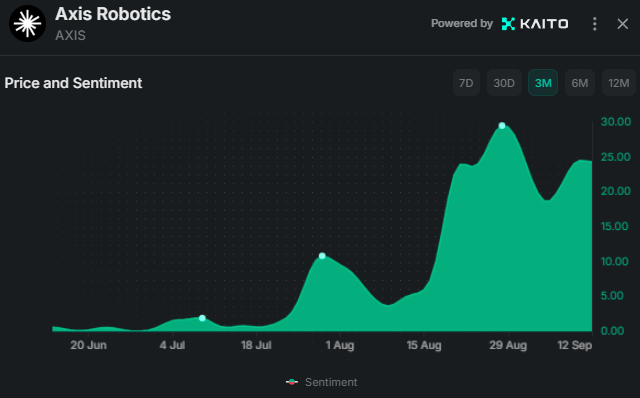Click the Kaito logo

point(535,24)
